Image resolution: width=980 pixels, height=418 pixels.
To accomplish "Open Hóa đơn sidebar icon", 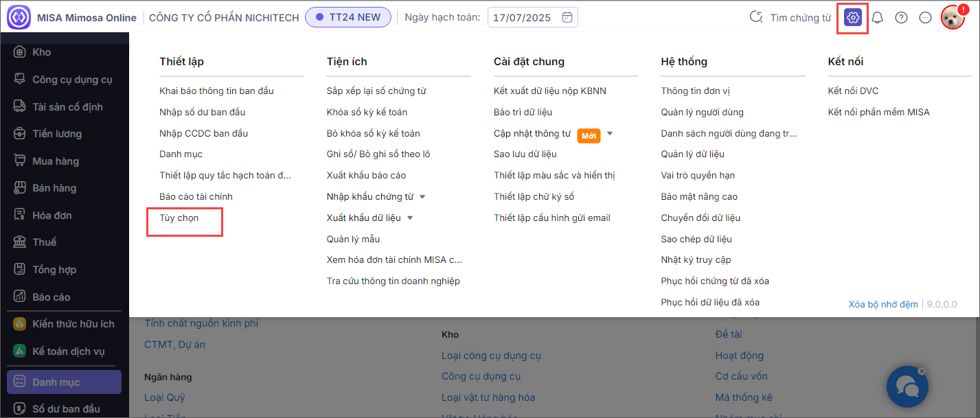I will (x=20, y=215).
